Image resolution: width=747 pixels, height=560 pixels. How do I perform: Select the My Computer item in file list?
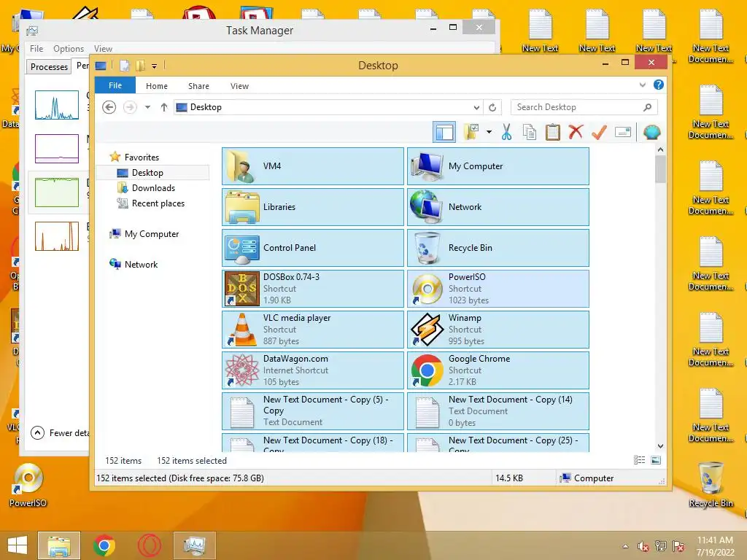click(x=498, y=166)
